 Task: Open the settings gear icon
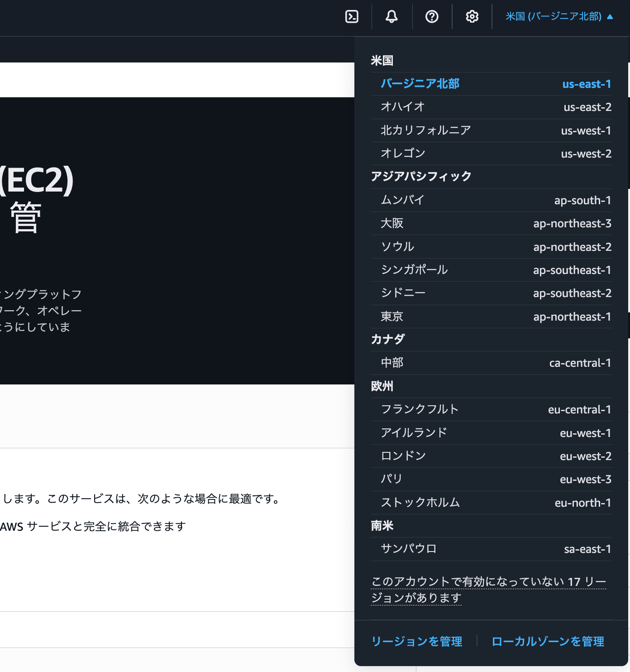(x=472, y=17)
